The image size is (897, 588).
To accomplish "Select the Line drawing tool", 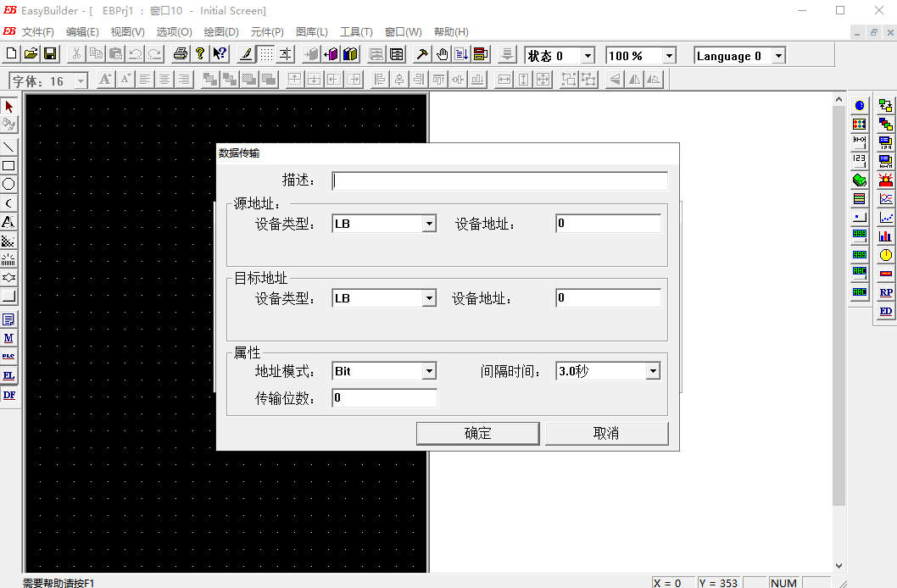I will [x=8, y=147].
